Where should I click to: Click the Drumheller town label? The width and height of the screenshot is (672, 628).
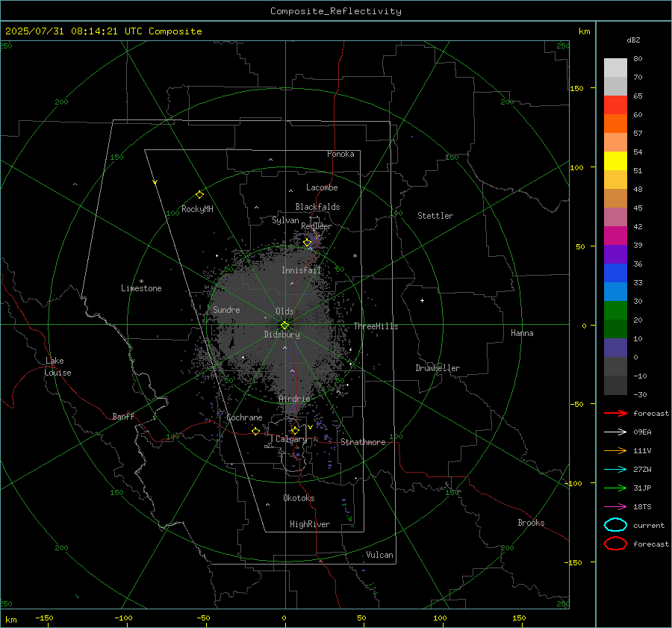[x=438, y=368]
